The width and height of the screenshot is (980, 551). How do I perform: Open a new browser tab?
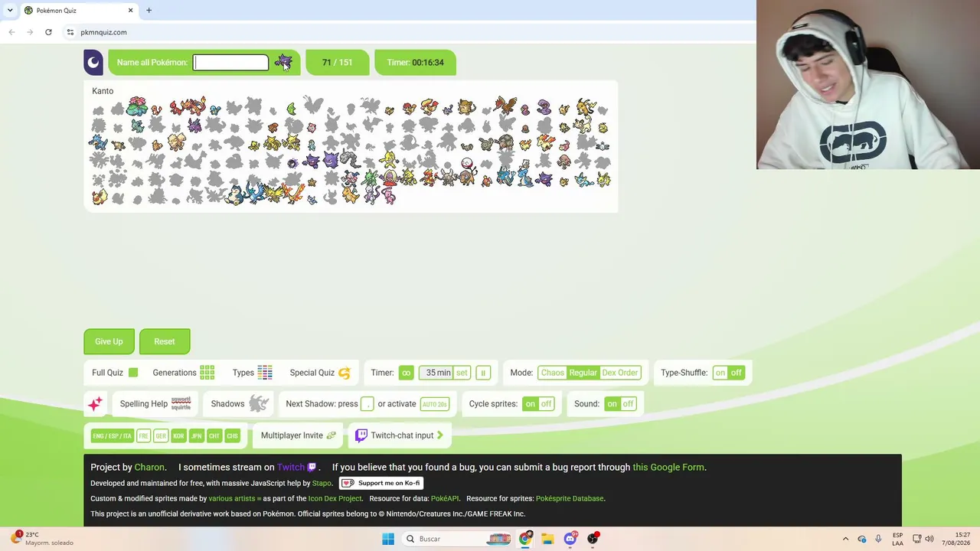[x=149, y=10]
